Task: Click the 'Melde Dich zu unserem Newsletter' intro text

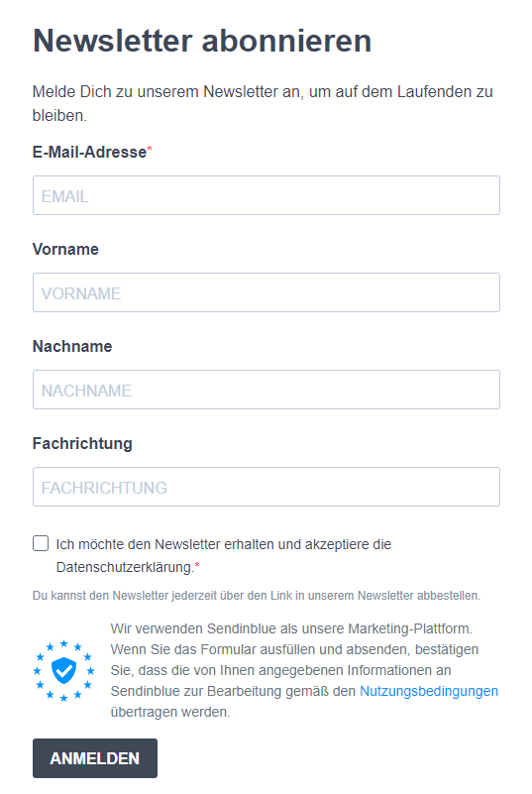Action: tap(263, 103)
